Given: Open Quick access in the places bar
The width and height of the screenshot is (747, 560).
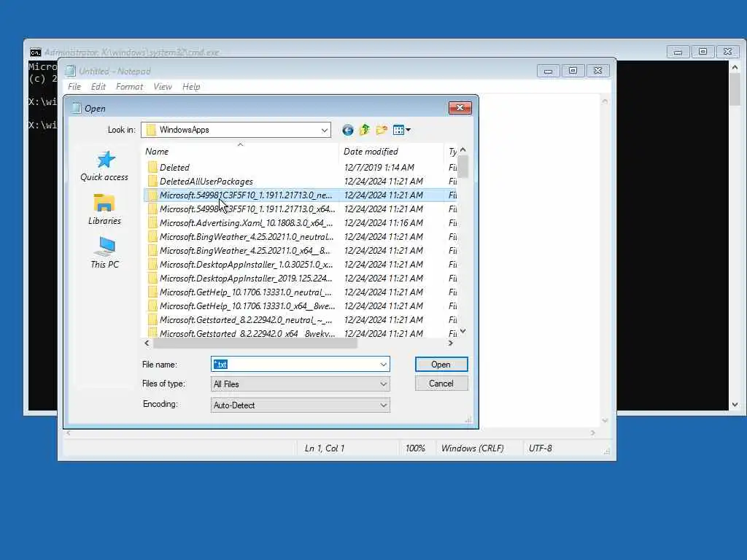Looking at the screenshot, I should tap(104, 166).
